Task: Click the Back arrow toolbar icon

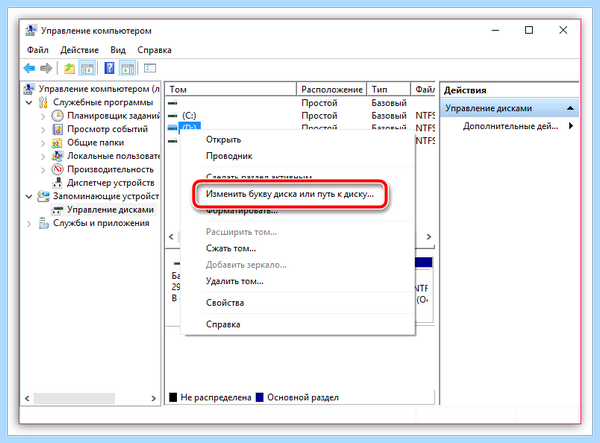Action: click(29, 68)
